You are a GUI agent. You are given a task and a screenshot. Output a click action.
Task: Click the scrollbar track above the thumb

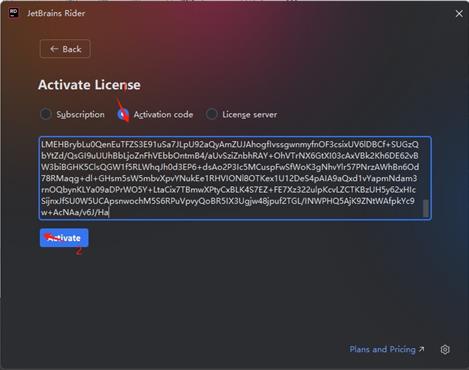pos(426,169)
